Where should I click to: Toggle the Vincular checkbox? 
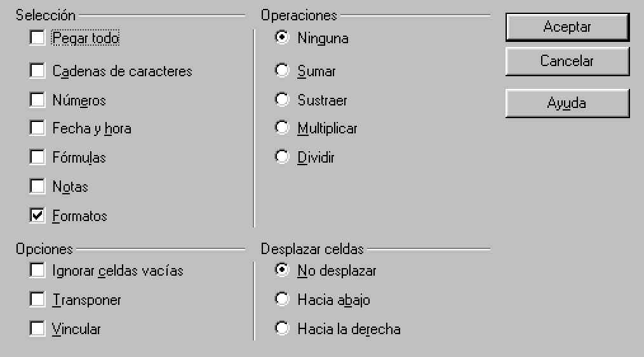coord(37,329)
